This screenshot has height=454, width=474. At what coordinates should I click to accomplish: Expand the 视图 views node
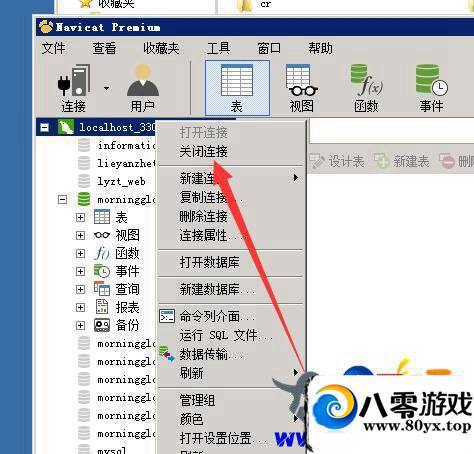coord(80,235)
